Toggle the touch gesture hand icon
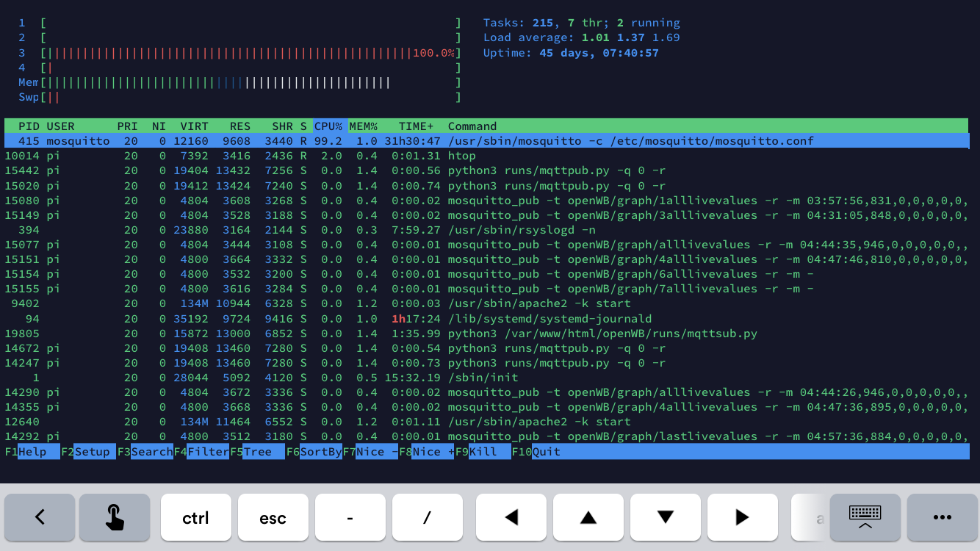The image size is (980, 551). click(x=115, y=517)
